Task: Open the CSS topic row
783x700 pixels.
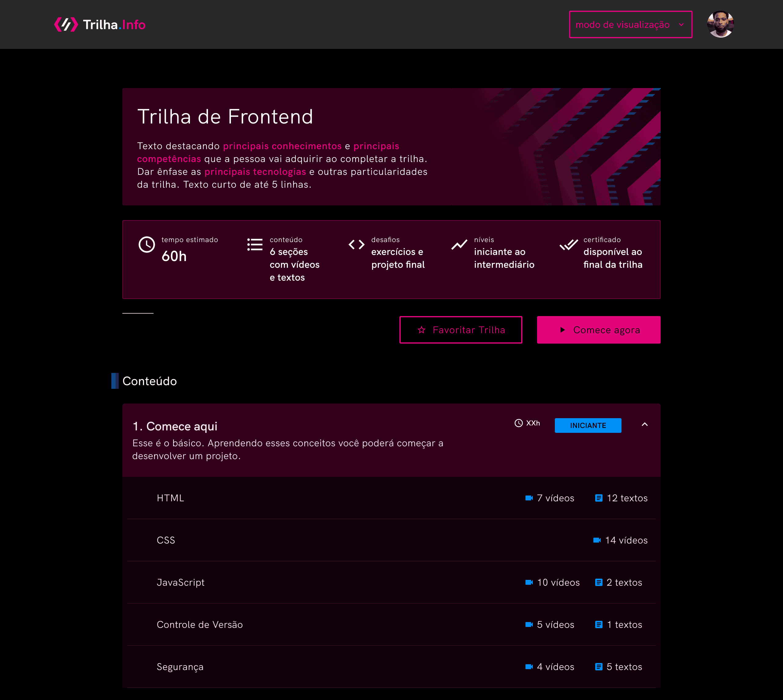Action: click(x=166, y=540)
